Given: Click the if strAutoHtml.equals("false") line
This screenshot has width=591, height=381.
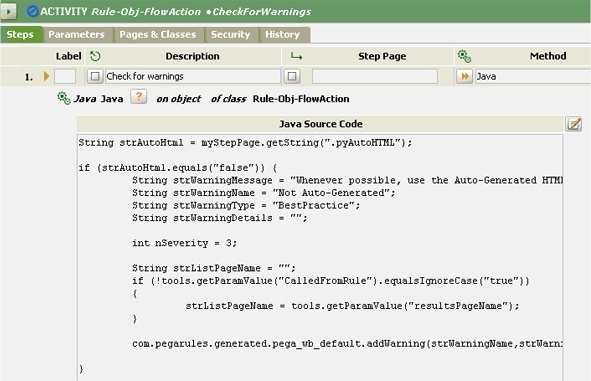Looking at the screenshot, I should 178,168.
